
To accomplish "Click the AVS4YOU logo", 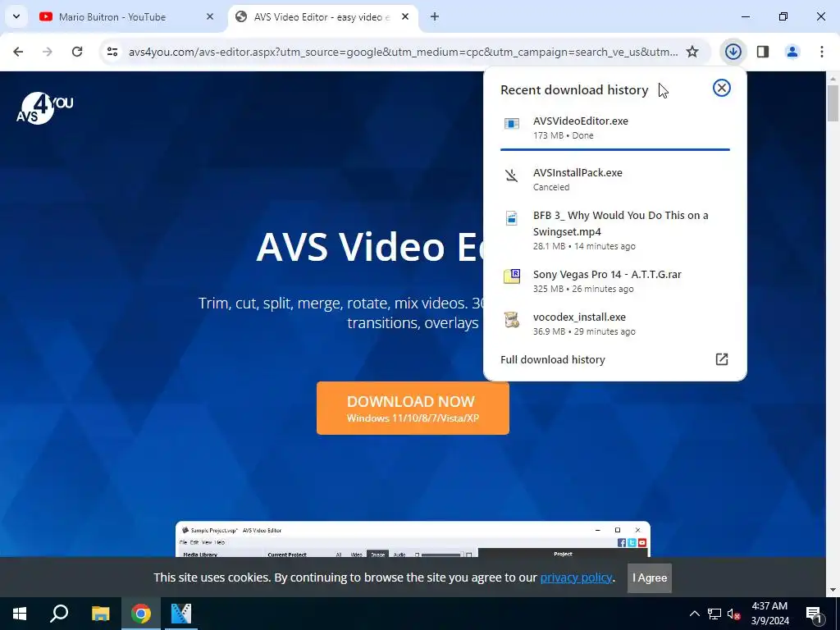I will (x=45, y=107).
